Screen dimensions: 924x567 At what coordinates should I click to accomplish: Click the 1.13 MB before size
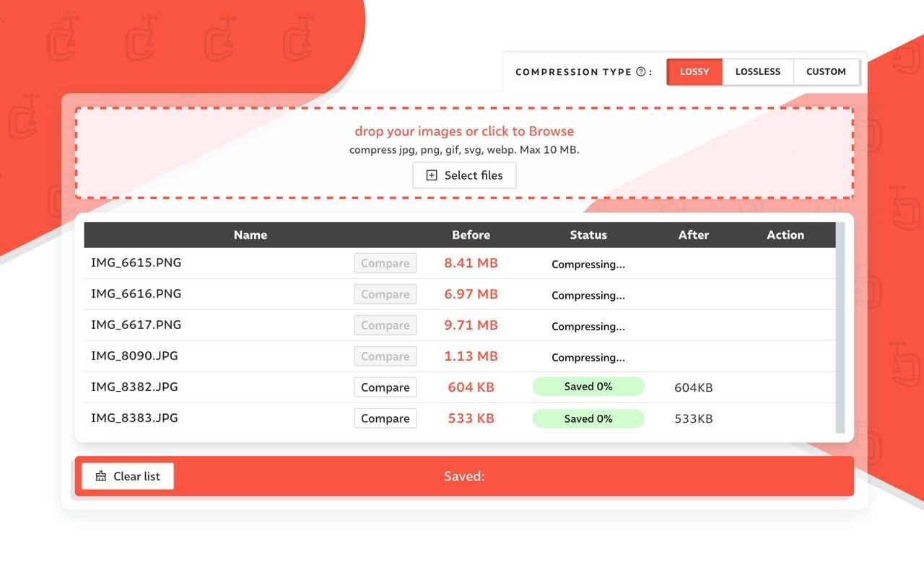point(471,356)
